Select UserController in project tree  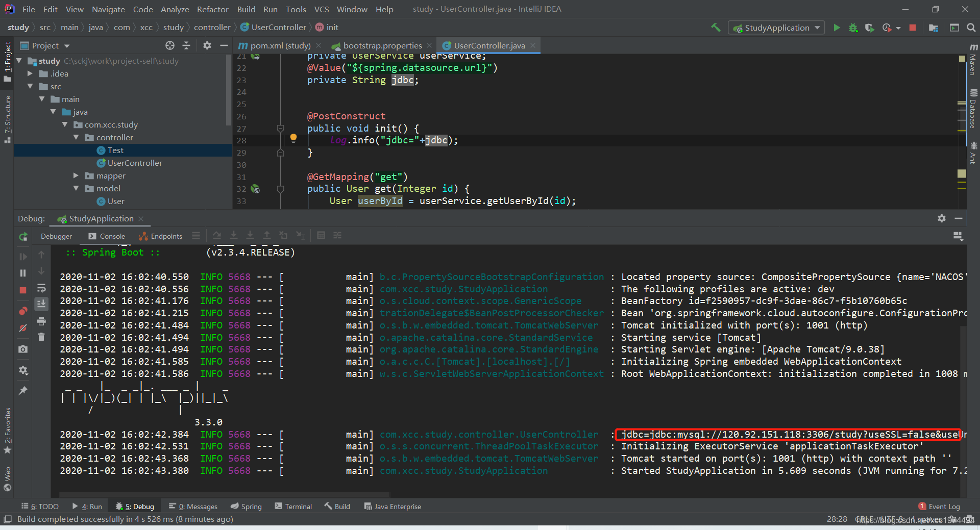(135, 163)
